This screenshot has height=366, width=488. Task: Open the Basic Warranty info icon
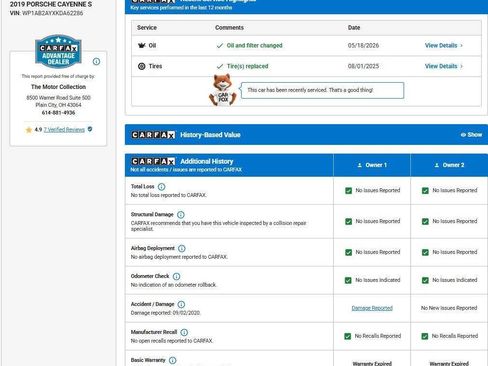pos(172,360)
